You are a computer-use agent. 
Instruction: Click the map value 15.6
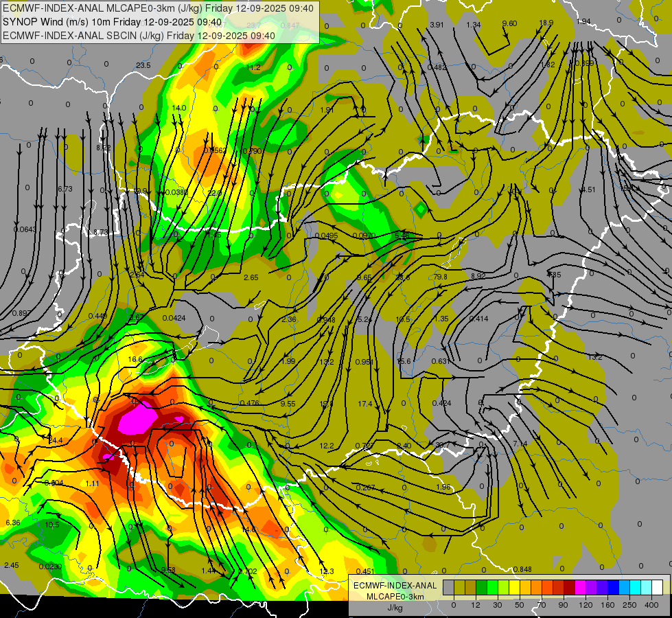click(x=404, y=361)
